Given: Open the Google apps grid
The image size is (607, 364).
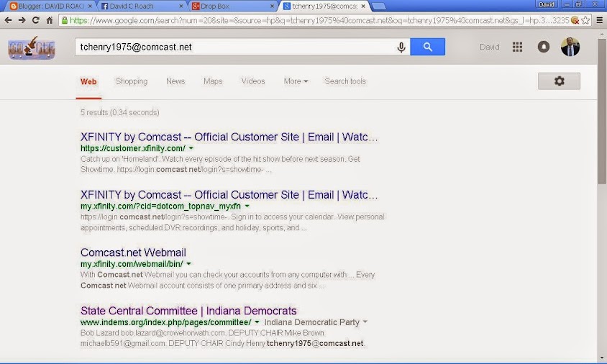Looking at the screenshot, I should pyautogui.click(x=518, y=47).
